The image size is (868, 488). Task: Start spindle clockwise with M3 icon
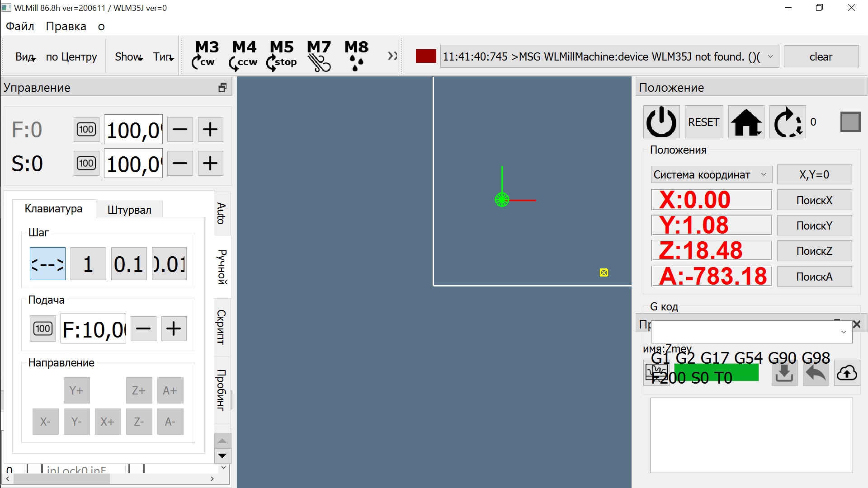click(x=206, y=56)
